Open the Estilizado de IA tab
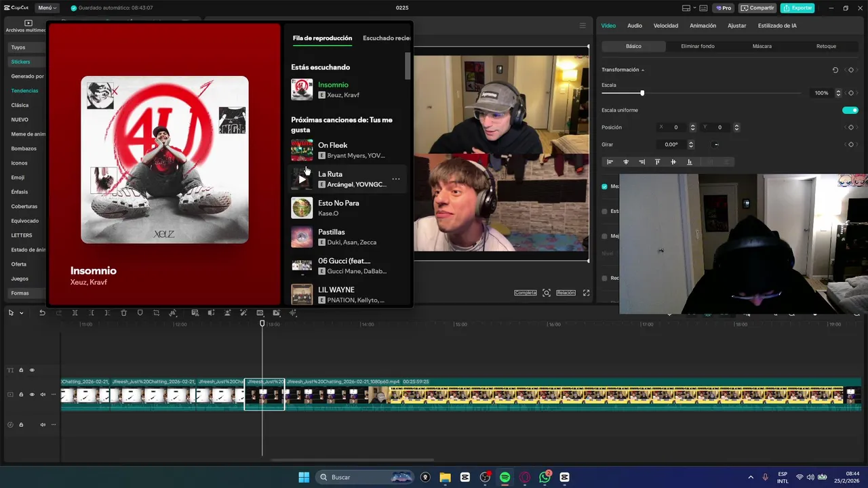 point(777,26)
